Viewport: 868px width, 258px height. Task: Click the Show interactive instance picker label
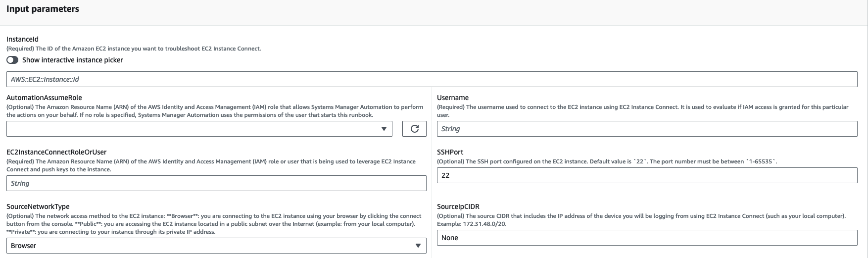72,60
